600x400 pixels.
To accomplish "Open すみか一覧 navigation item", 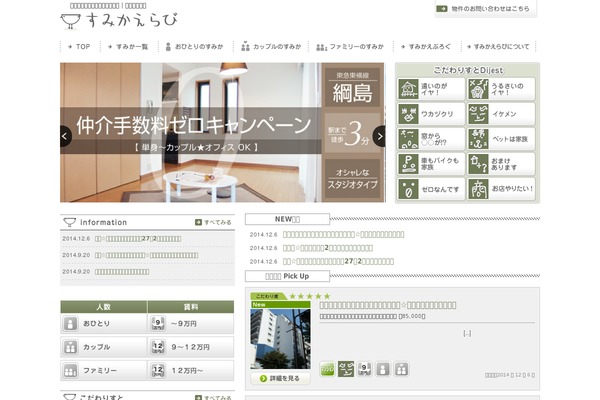I will click(x=128, y=47).
